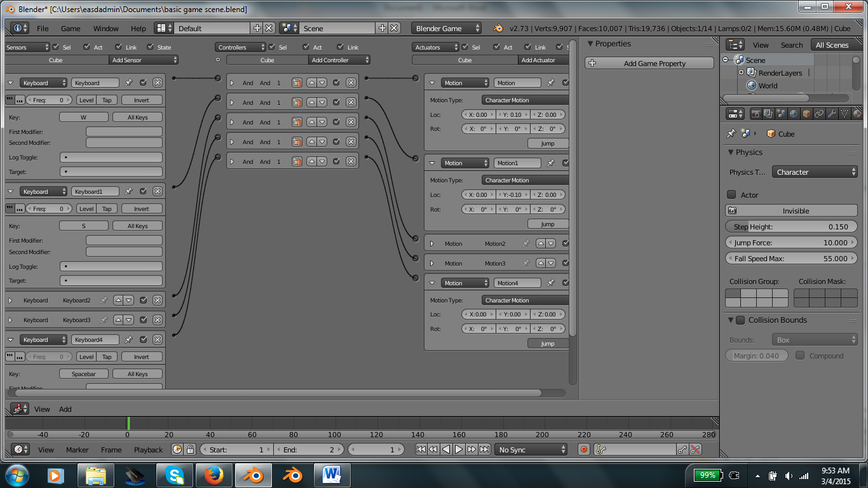Remove the first And controller

(x=350, y=83)
